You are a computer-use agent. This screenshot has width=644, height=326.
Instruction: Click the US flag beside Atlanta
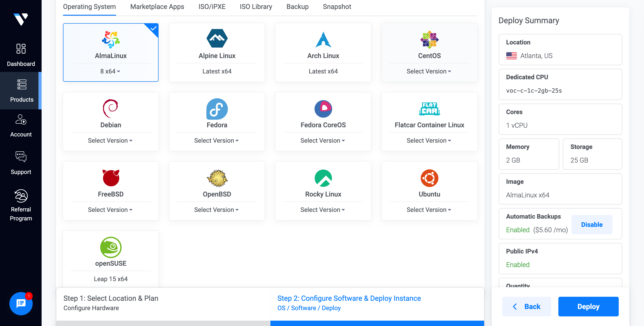511,56
